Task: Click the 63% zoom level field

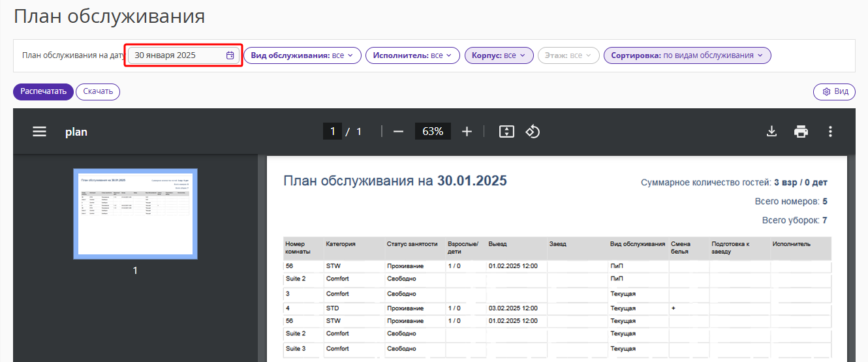Action: pos(433,132)
